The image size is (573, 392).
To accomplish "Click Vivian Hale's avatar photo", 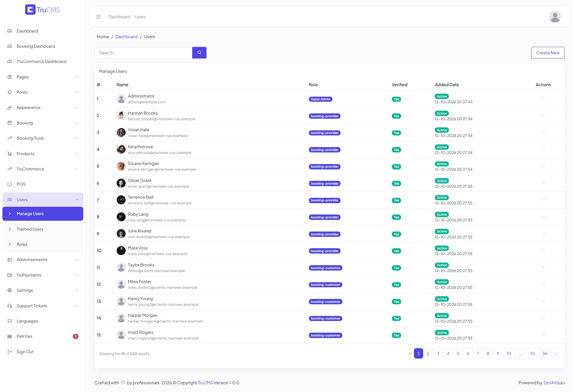I will point(121,132).
